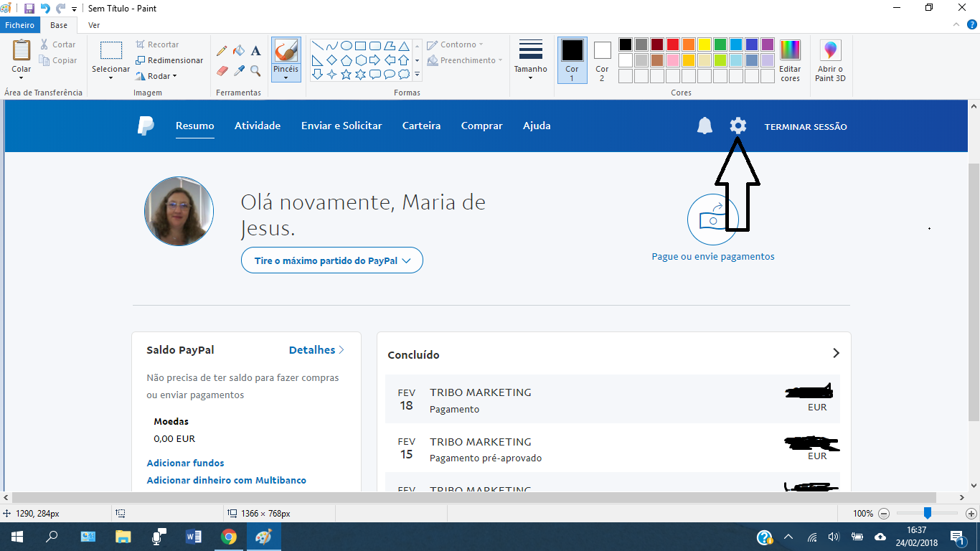Viewport: 980px width, 551px height.
Task: Open Chrome from the taskbar
Action: click(229, 537)
